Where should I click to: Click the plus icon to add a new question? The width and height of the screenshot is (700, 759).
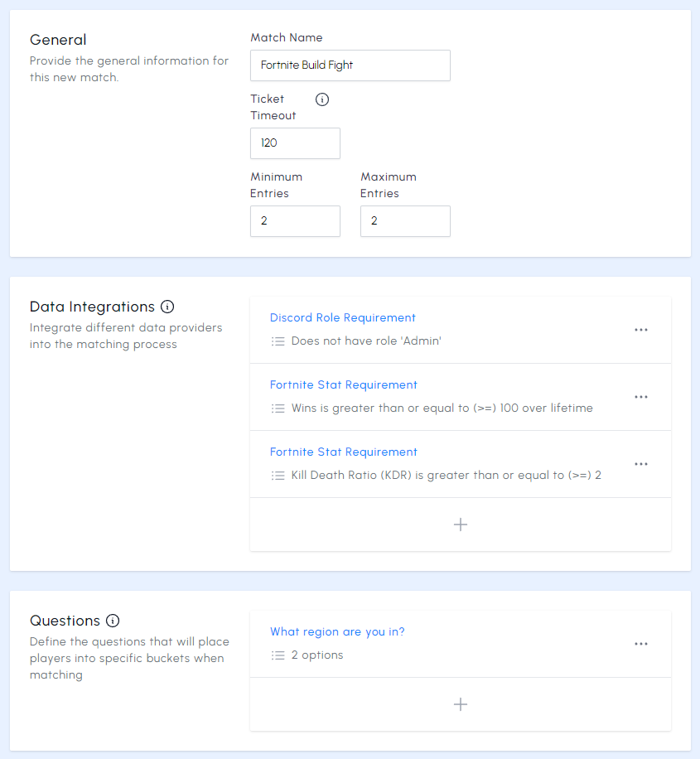click(461, 704)
